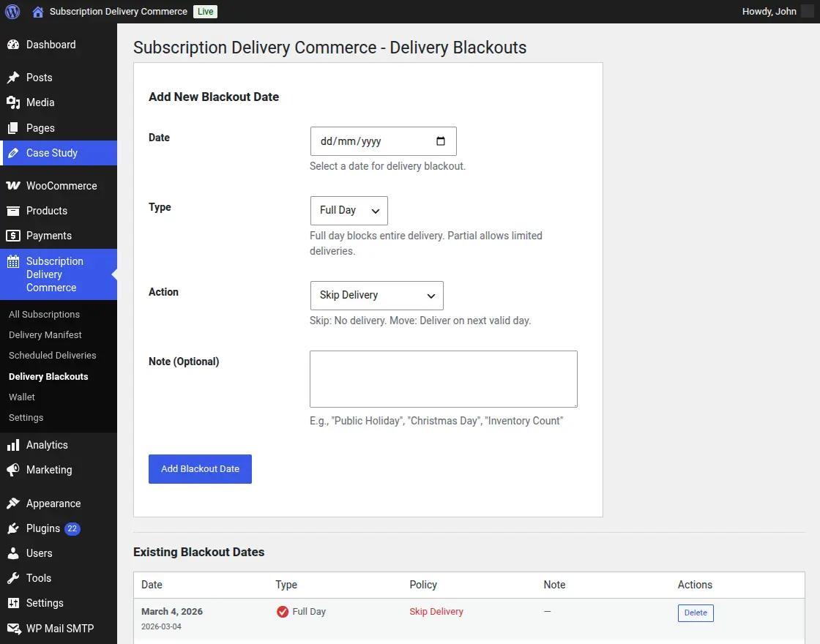This screenshot has width=820, height=644.
Task: Delete the March 4, 2026 blackout date
Action: pos(695,613)
